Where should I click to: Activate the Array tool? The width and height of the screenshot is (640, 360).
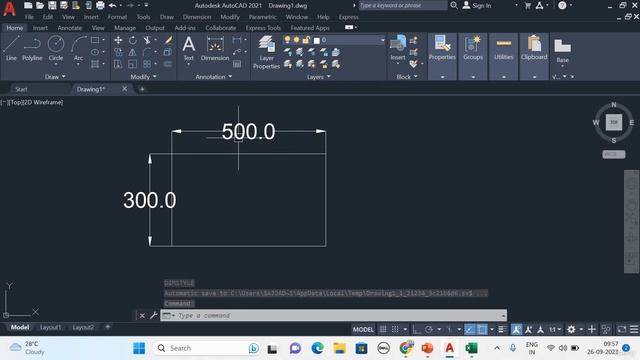147,64
